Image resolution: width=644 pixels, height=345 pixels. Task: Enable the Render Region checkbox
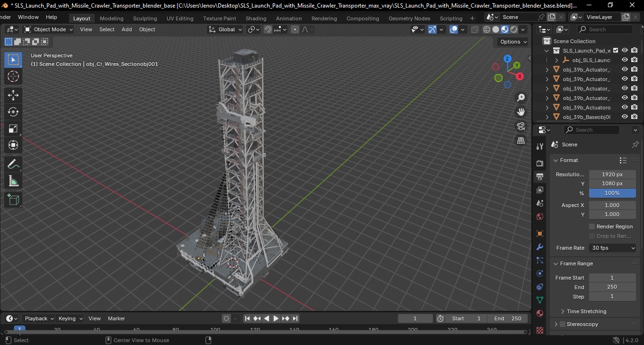tap(592, 227)
